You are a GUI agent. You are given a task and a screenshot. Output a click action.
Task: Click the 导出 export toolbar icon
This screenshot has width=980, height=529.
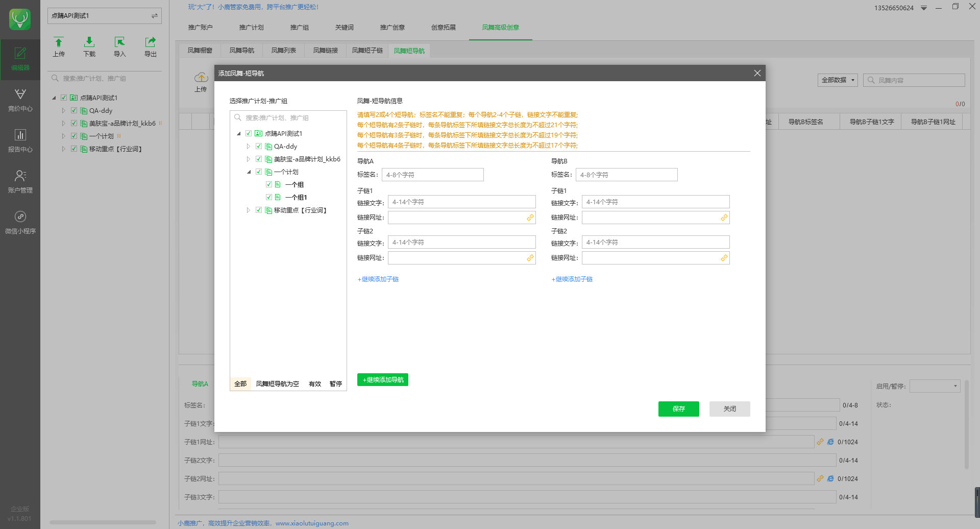(151, 46)
